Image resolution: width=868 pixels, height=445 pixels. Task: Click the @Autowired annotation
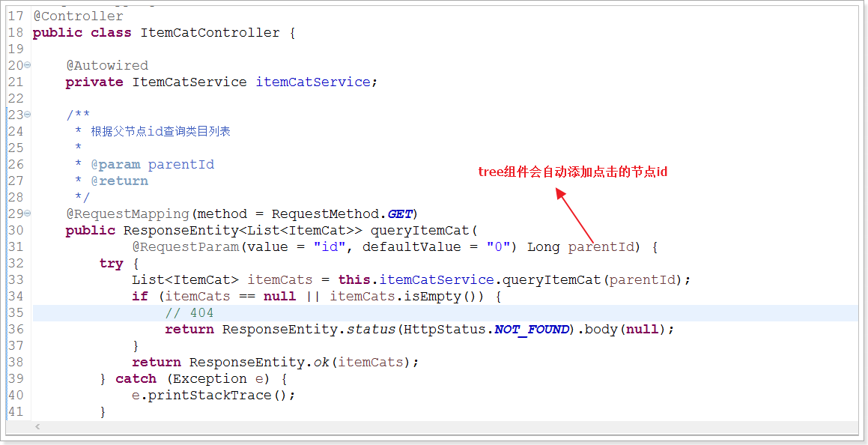(x=107, y=65)
